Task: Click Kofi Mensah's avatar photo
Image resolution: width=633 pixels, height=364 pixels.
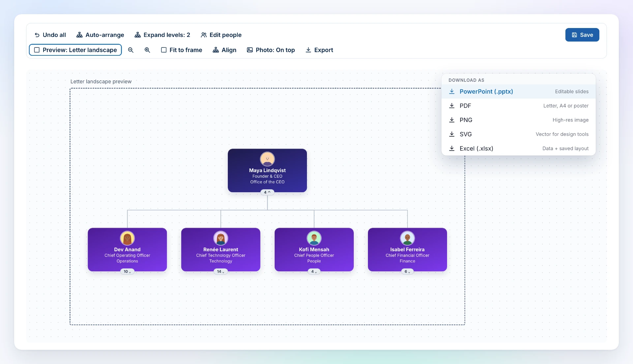Action: [314, 238]
